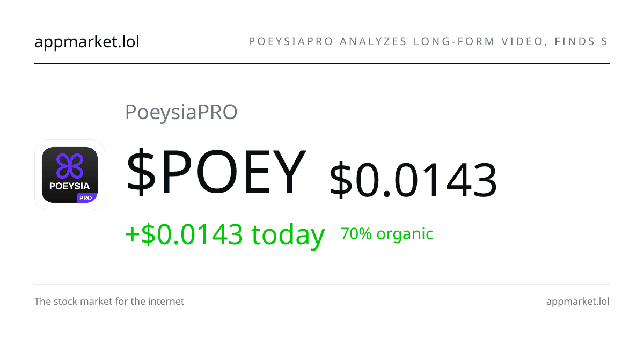Click the POEYSIA wordmark inside the icon
This screenshot has height=338, width=644.
coord(70,187)
